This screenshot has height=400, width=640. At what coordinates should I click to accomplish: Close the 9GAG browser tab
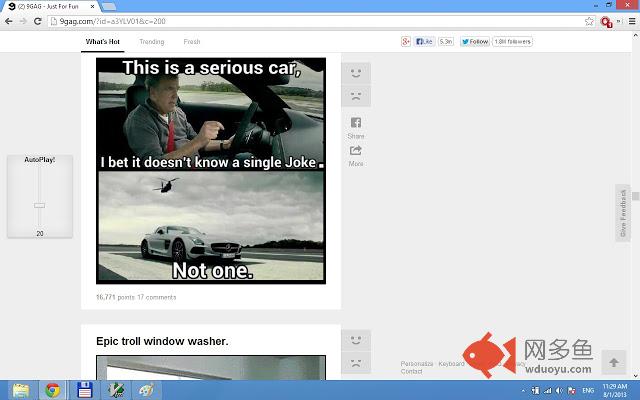92,7
